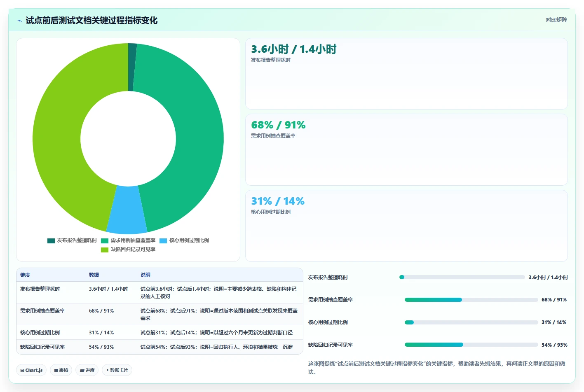The height and width of the screenshot is (392, 584).
Task: Click the 数据 column header
Action: (94, 275)
